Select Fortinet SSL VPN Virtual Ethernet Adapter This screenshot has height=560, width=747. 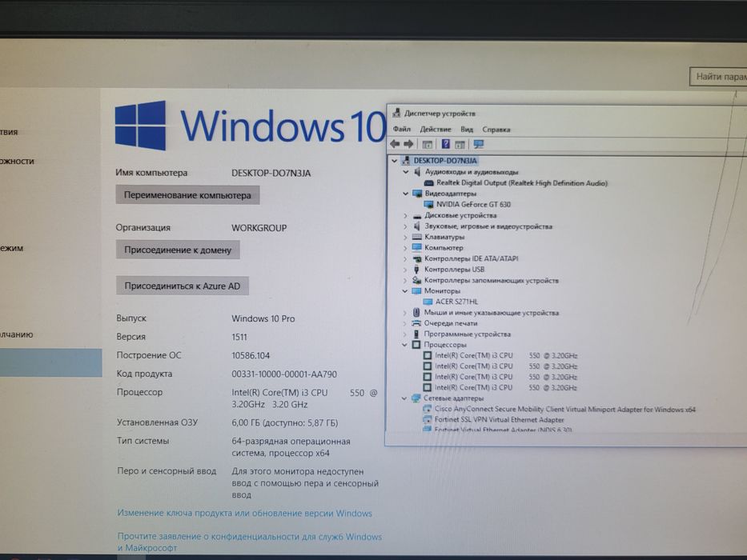pyautogui.click(x=499, y=419)
